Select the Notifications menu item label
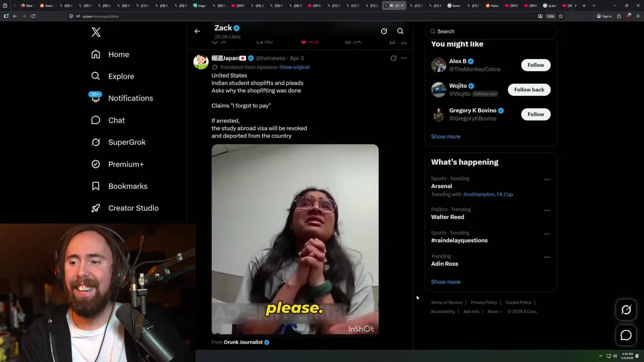This screenshot has width=644, height=362. coord(131,98)
